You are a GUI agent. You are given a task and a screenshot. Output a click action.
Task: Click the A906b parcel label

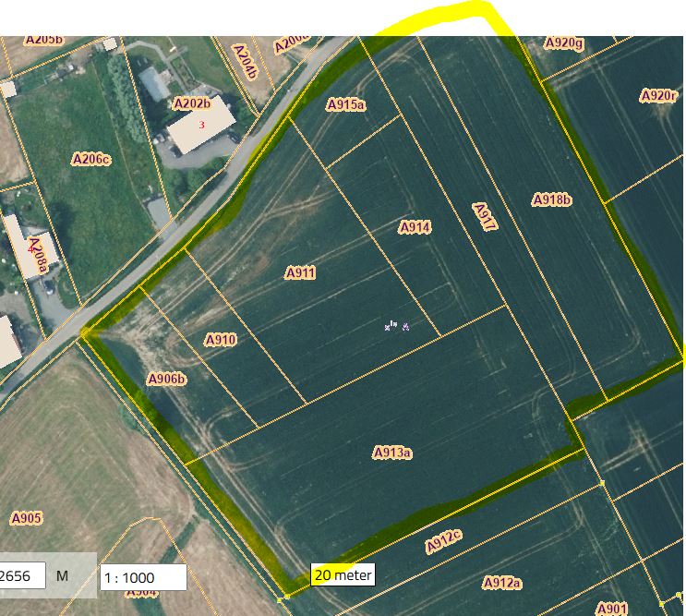point(167,380)
